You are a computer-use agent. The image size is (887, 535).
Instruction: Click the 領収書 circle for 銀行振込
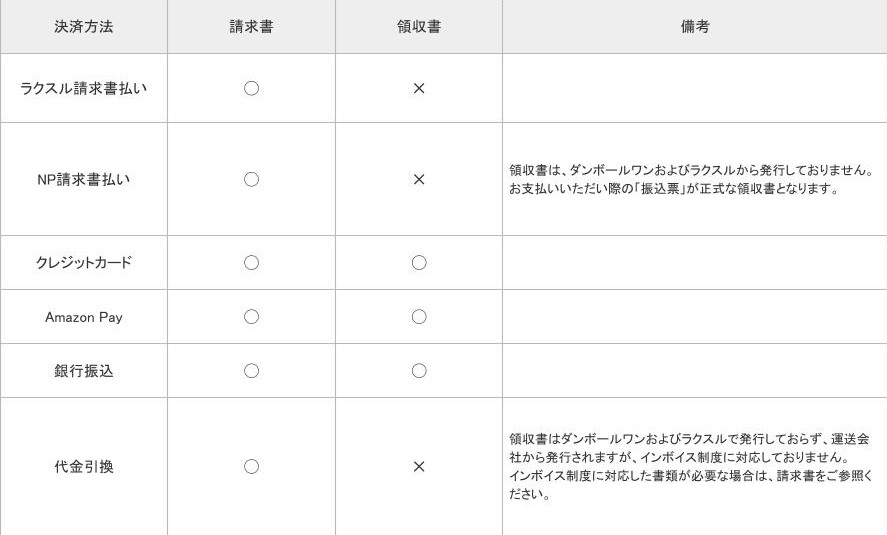pos(419,371)
